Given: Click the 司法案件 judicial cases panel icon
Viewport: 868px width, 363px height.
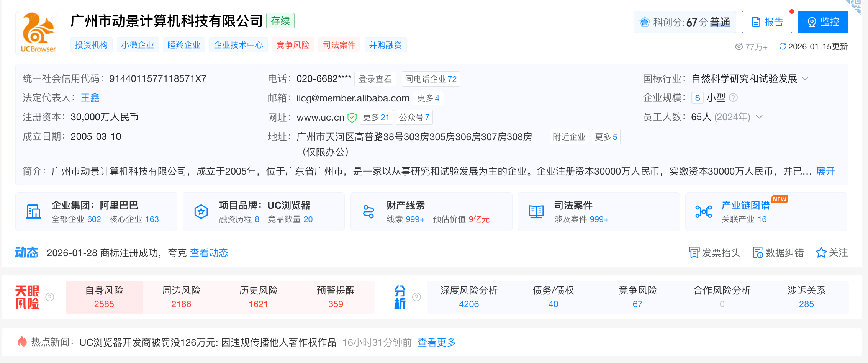Looking at the screenshot, I should click(x=536, y=211).
